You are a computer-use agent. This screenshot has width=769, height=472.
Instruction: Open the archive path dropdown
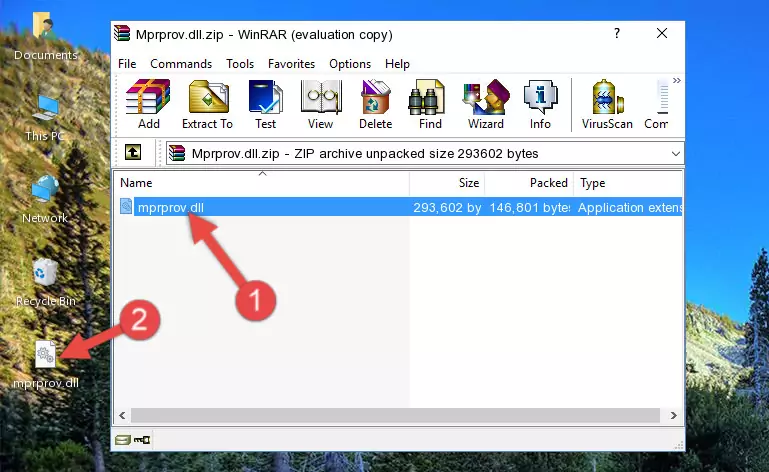point(675,154)
